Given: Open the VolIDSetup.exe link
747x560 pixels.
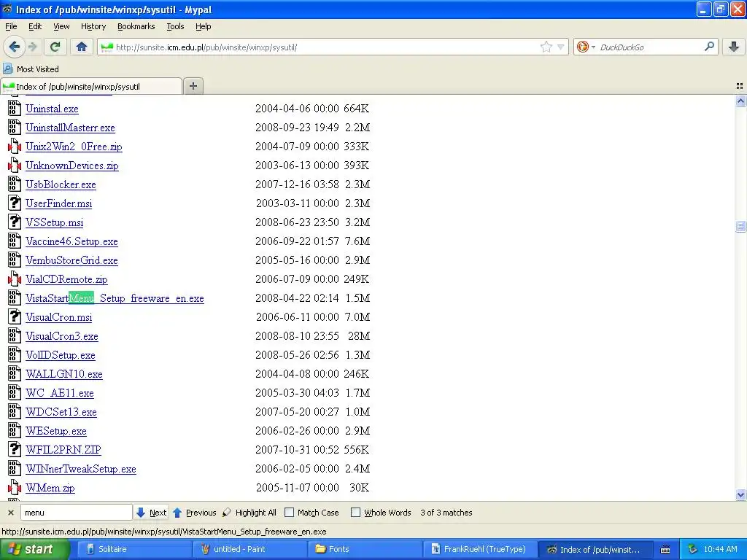Looking at the screenshot, I should 61,355.
